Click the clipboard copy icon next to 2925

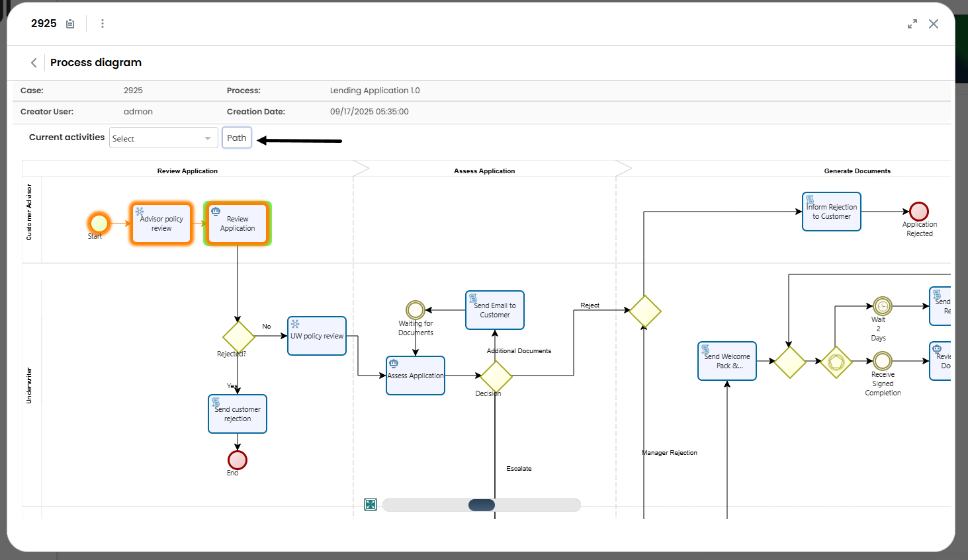click(70, 23)
